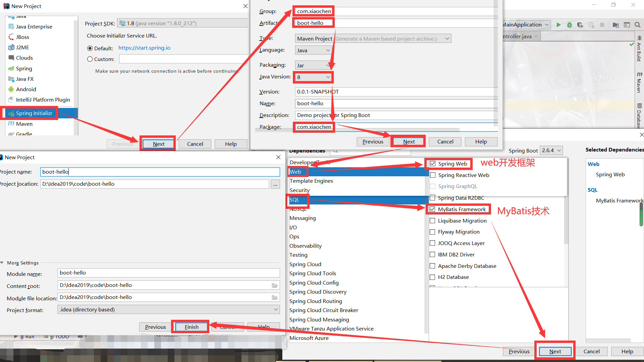This screenshot has width=644, height=362.
Task: Click the JBoss icon in project types
Action: pyautogui.click(x=11, y=37)
